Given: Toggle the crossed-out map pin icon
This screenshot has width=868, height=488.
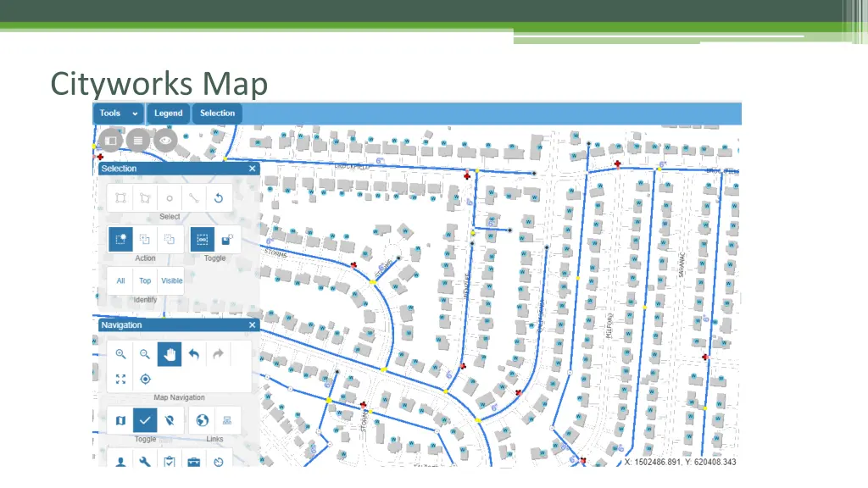Looking at the screenshot, I should [170, 420].
